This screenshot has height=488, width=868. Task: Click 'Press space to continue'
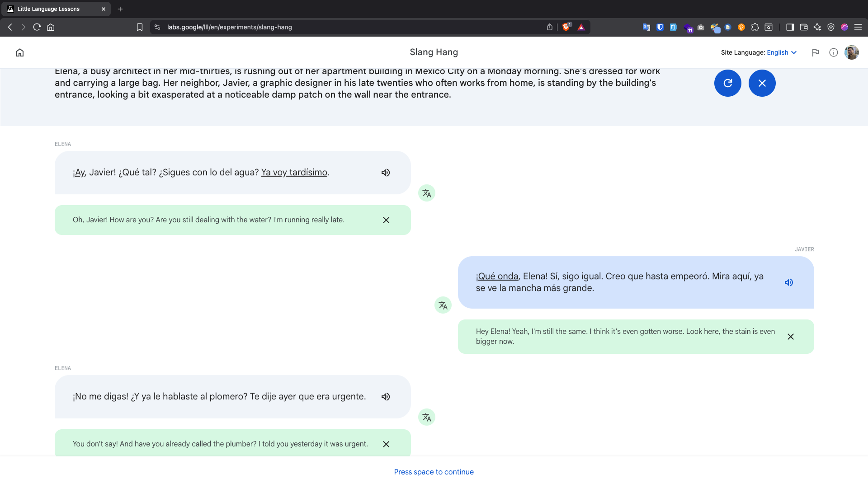[x=434, y=472]
